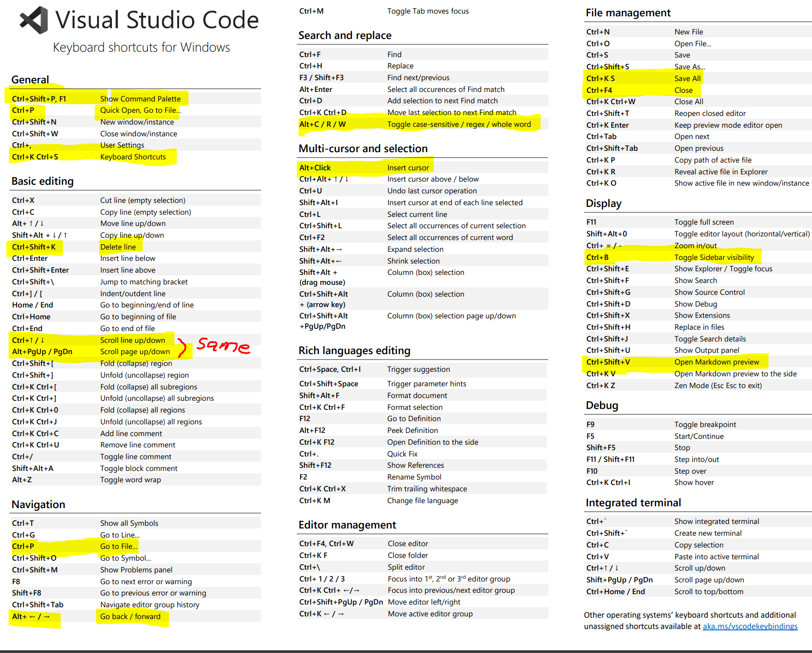The image size is (812, 653).
Task: Select the 'User Settings' description
Action: click(x=122, y=145)
